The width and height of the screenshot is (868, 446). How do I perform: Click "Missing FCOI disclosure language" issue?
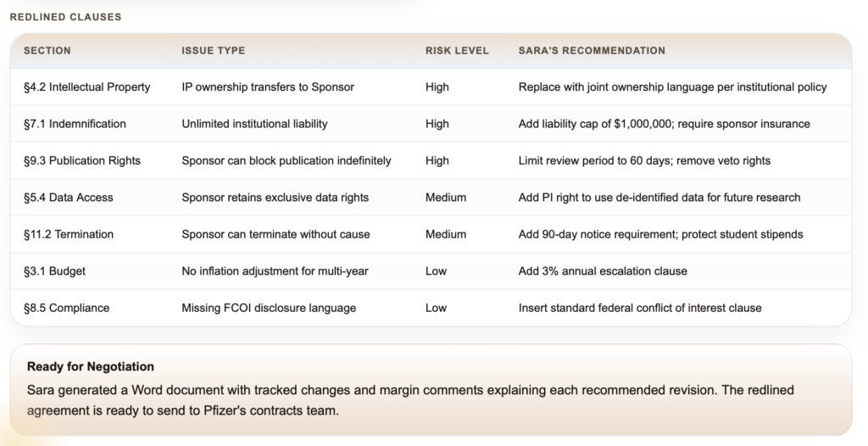point(269,308)
